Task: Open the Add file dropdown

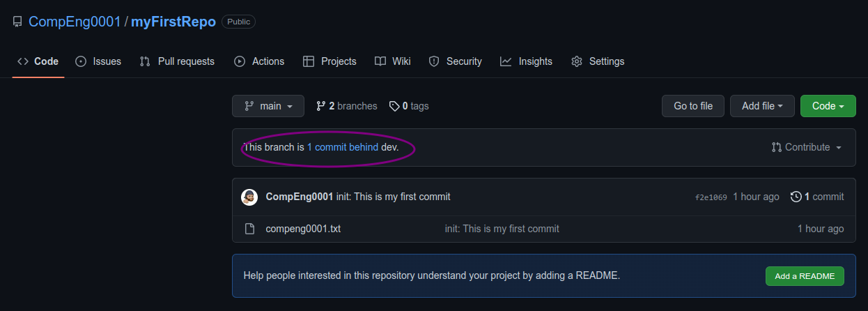Action: [762, 106]
